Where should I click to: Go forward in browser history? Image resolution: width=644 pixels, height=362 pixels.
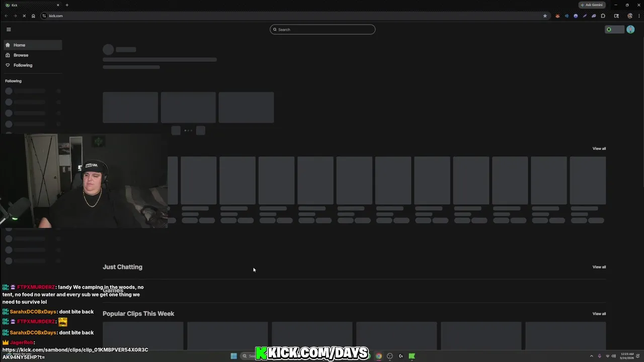tap(15, 16)
